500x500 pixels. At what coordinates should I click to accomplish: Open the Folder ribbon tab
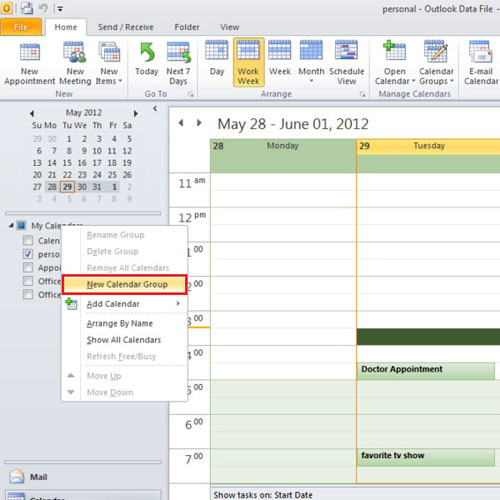pyautogui.click(x=187, y=27)
